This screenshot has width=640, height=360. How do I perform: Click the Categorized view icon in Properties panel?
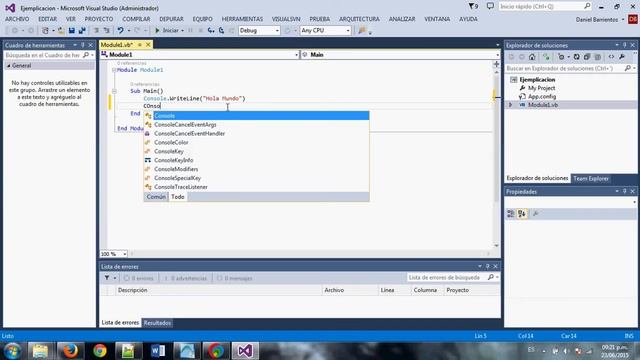coord(511,213)
